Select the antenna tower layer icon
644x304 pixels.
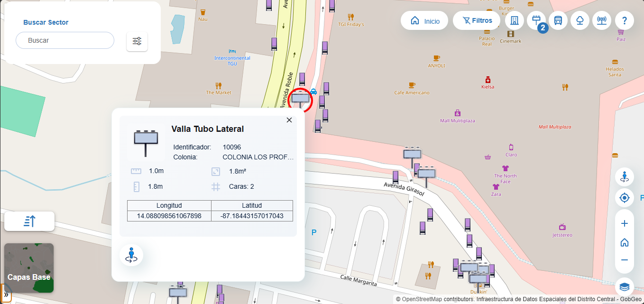(602, 20)
